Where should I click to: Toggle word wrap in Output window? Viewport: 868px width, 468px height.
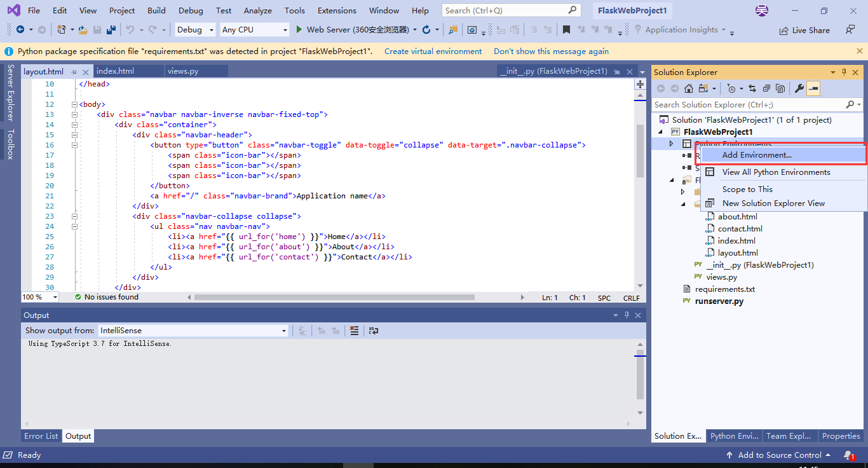[x=374, y=331]
